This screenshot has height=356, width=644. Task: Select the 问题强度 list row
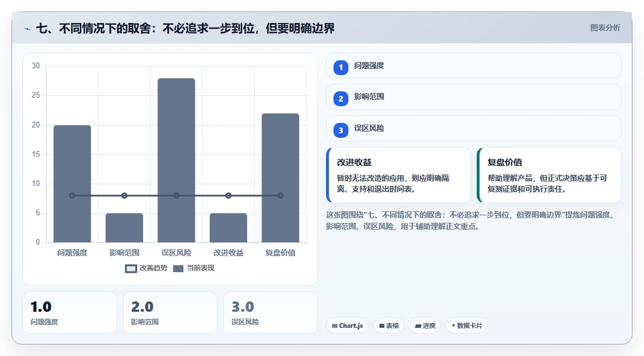[x=474, y=65]
